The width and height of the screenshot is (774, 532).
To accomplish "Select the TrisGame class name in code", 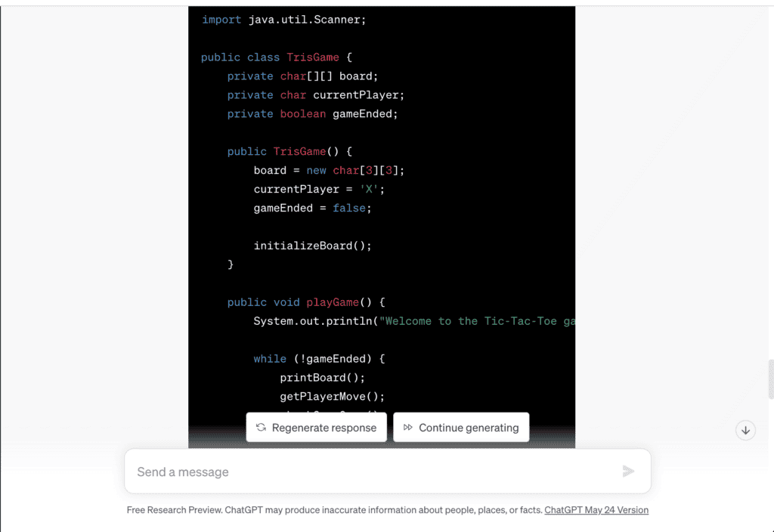I will click(x=312, y=57).
